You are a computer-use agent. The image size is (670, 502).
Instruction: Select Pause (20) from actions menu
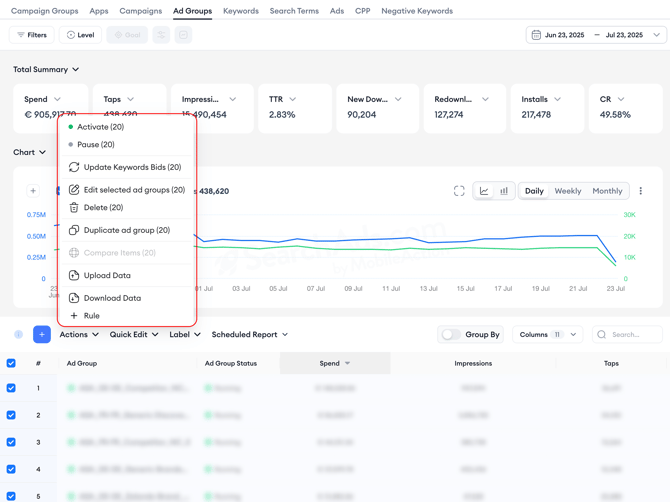click(95, 145)
